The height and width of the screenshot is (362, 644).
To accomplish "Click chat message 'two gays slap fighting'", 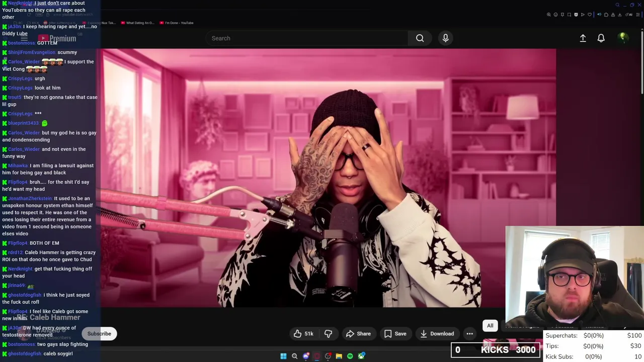I will [x=62, y=344].
